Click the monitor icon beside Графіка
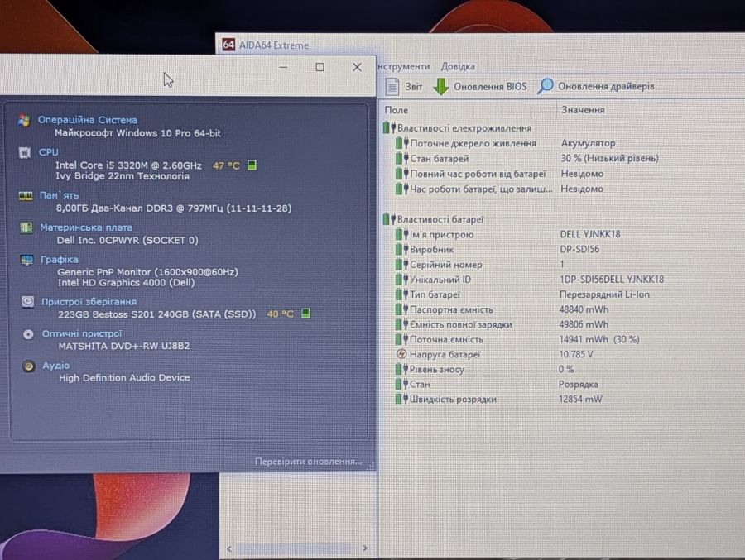Image resolution: width=745 pixels, height=560 pixels. pos(26,260)
